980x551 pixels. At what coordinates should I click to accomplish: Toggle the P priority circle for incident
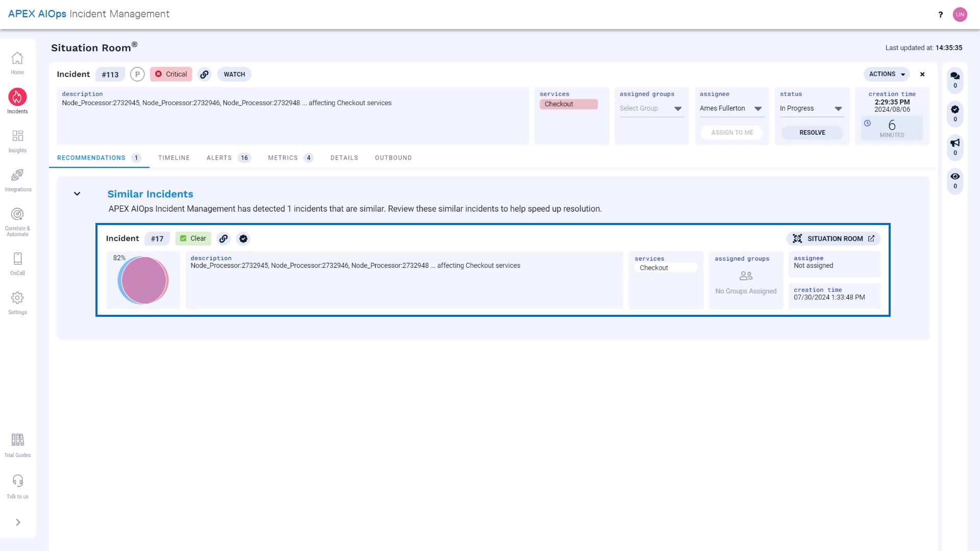coord(137,74)
